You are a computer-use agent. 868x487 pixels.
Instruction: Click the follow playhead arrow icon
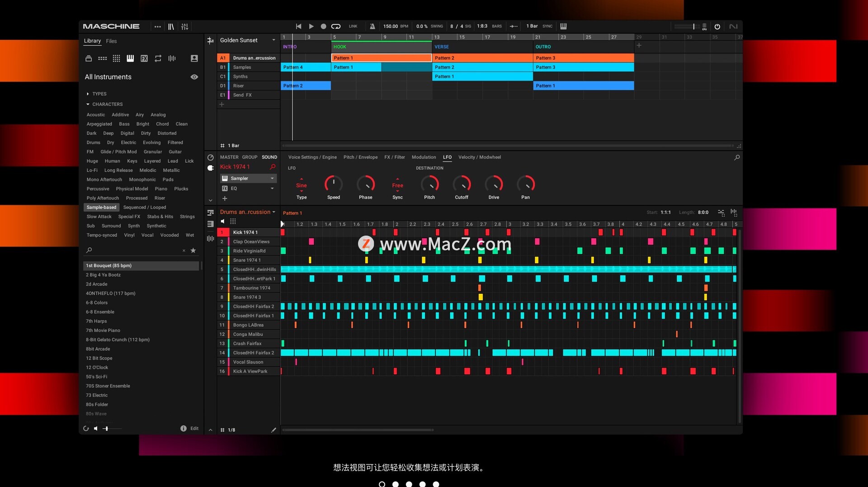pyautogui.click(x=514, y=26)
